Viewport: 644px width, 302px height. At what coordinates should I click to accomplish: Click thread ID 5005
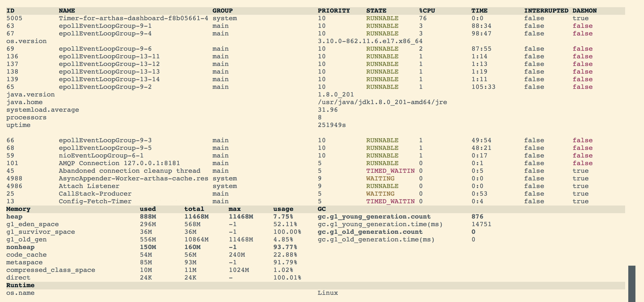click(14, 18)
